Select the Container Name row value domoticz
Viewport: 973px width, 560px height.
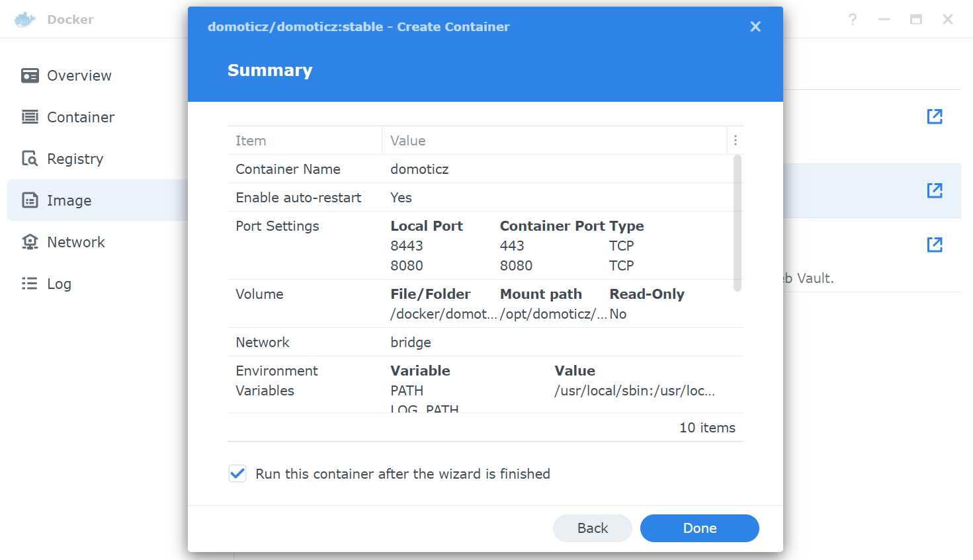419,169
